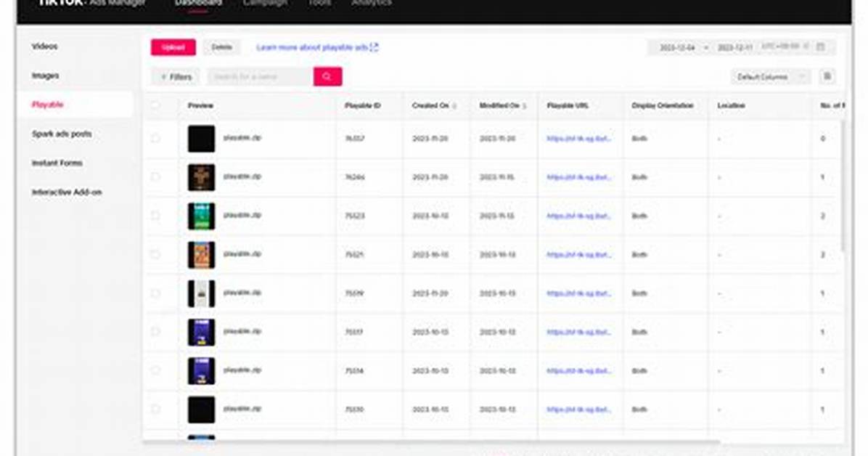Click the Preview column header
The image size is (868, 456).
tap(200, 105)
